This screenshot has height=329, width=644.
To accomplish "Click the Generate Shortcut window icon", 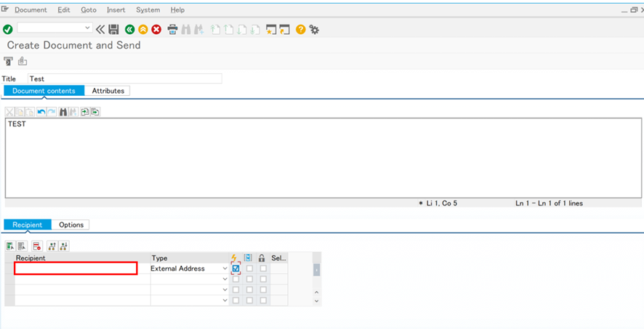I will pyautogui.click(x=284, y=29).
